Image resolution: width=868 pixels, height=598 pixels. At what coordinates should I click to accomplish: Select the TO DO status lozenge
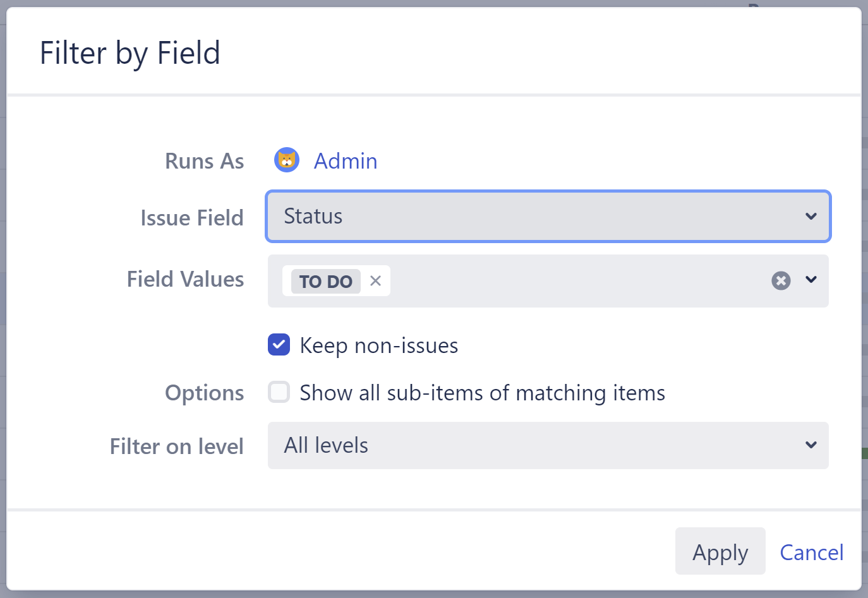[325, 282]
